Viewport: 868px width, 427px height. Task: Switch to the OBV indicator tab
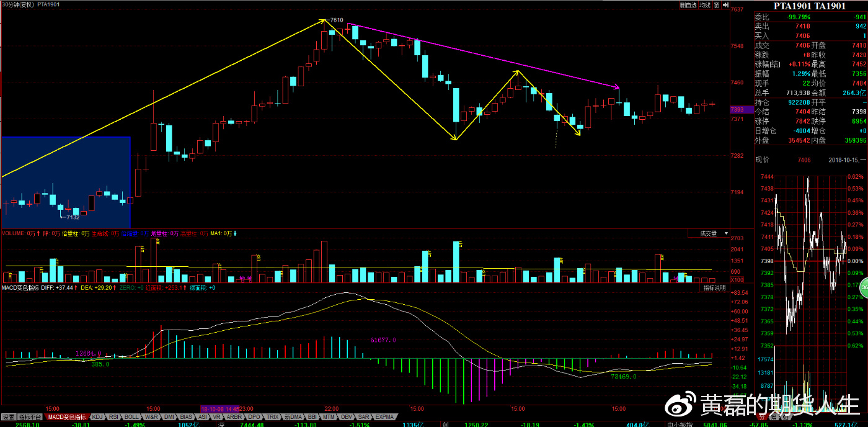(x=346, y=417)
